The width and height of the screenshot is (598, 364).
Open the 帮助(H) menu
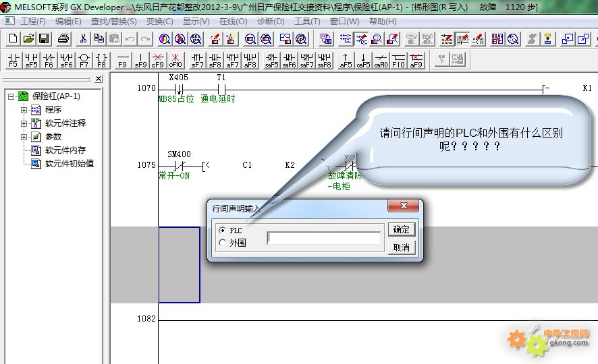pos(383,22)
